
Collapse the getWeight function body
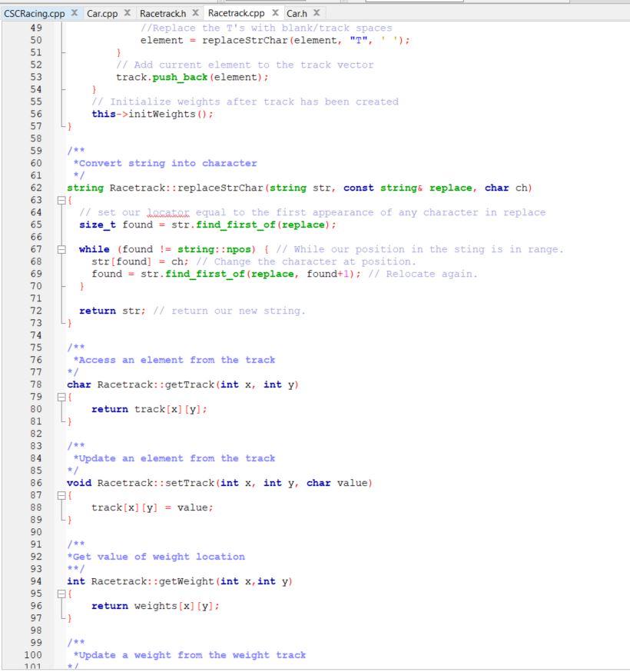click(x=63, y=594)
